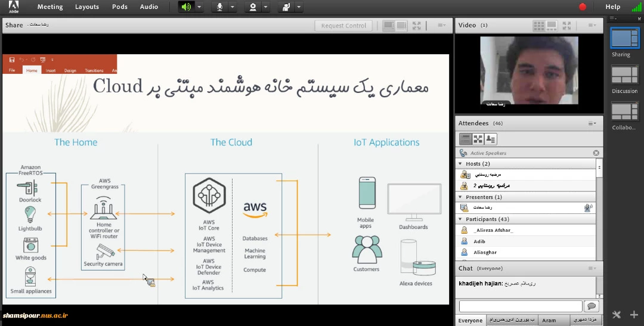
Task: Select the Attendee status view icon
Action: pos(491,139)
